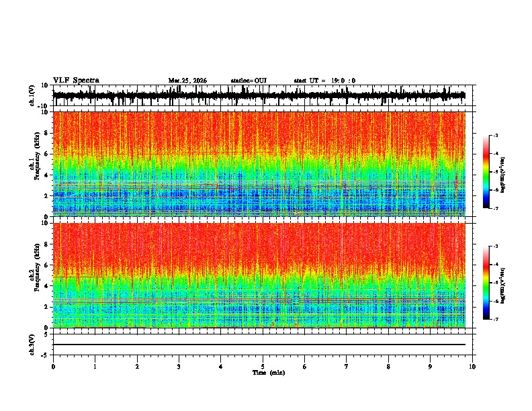
Task: Select the ch.2 color scale bar
Action: 486,283
